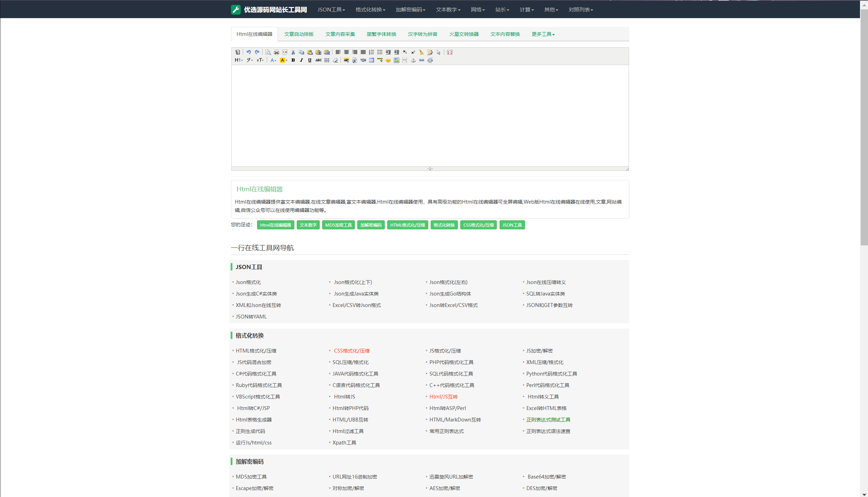Click the print icon in editor toolbar

[276, 52]
